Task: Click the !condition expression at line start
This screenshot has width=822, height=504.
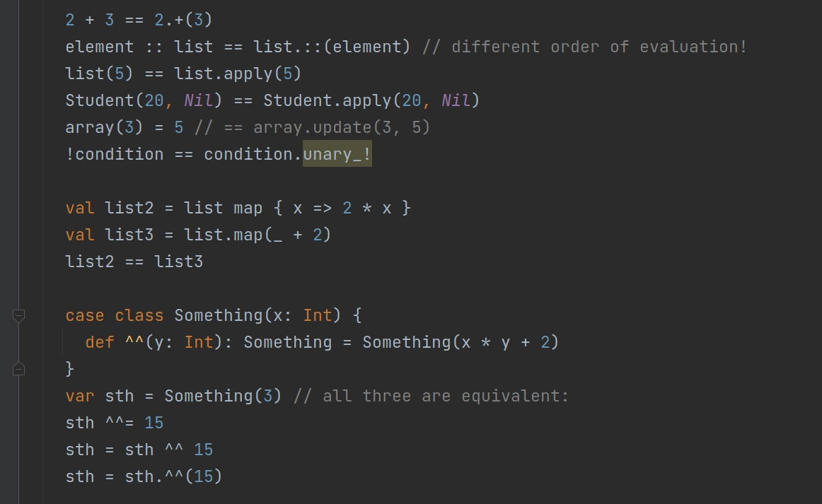Action: pyautogui.click(x=115, y=154)
